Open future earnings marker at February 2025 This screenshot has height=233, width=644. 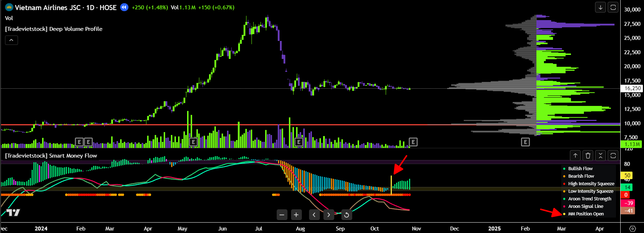(525, 142)
